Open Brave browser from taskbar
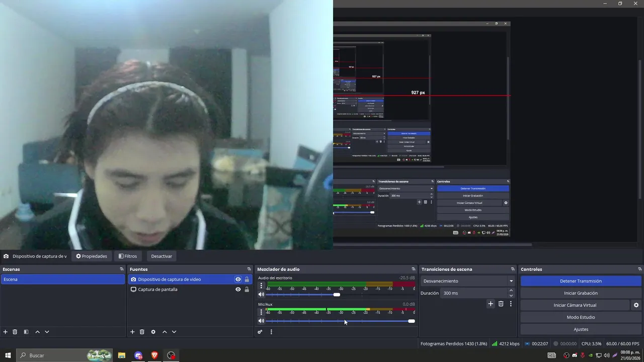The image size is (644, 362). (x=154, y=355)
